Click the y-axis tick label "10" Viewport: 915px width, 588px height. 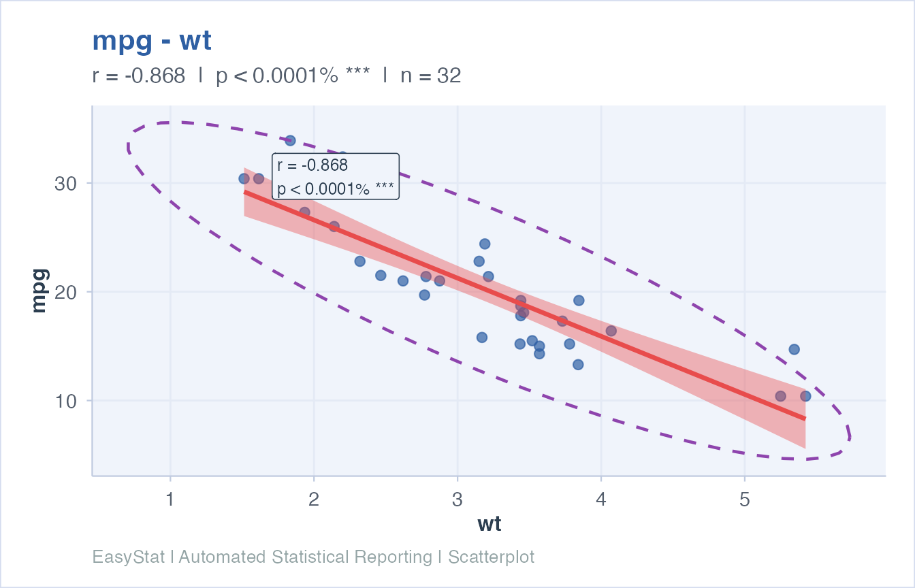tap(64, 401)
